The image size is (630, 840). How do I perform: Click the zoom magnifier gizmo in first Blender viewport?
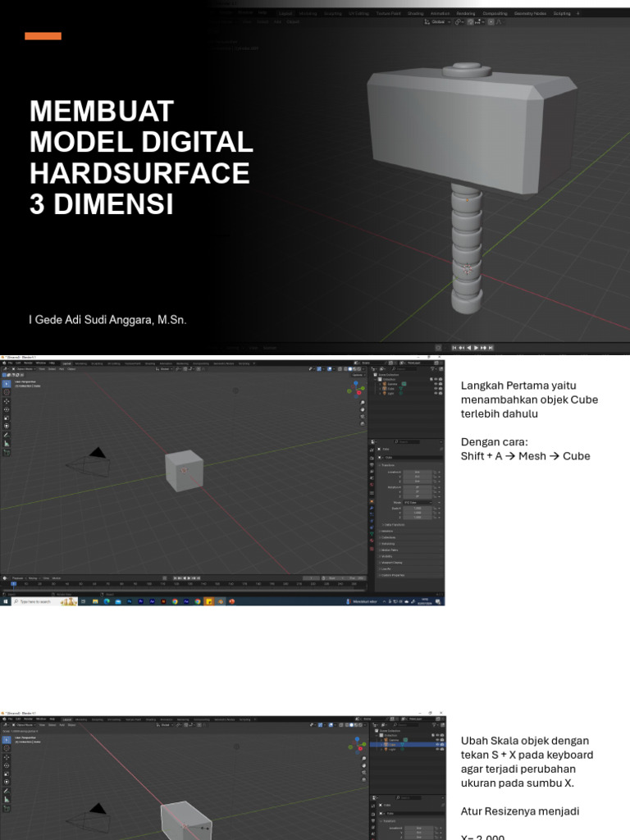pyautogui.click(x=363, y=402)
